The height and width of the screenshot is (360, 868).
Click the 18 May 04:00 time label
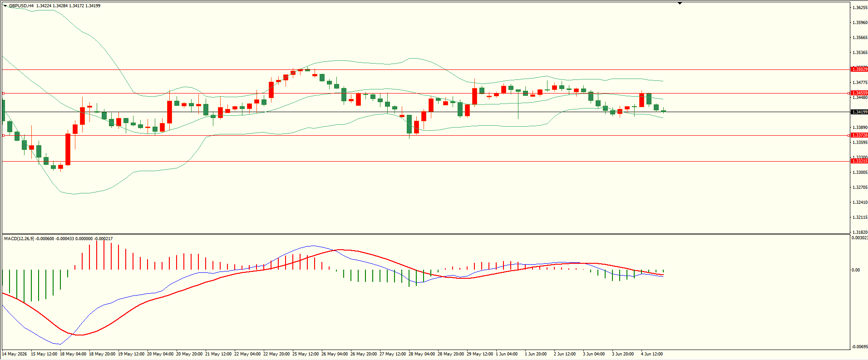(73, 354)
